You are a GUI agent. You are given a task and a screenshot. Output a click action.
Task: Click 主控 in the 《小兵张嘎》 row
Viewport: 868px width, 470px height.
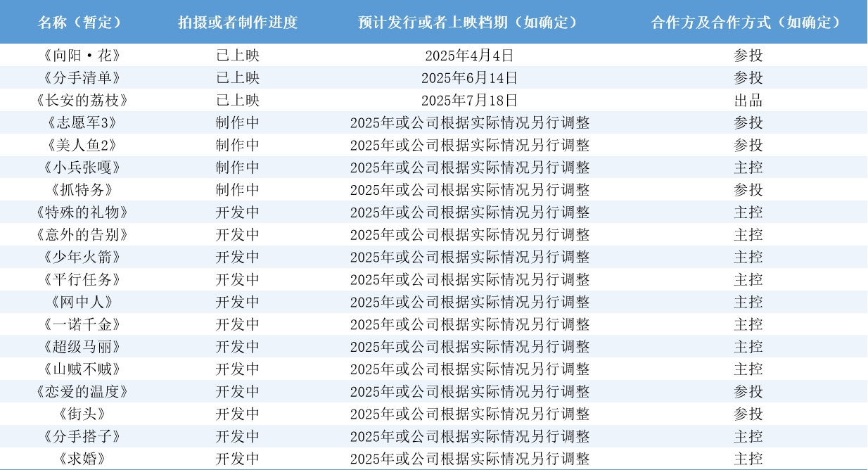(748, 167)
